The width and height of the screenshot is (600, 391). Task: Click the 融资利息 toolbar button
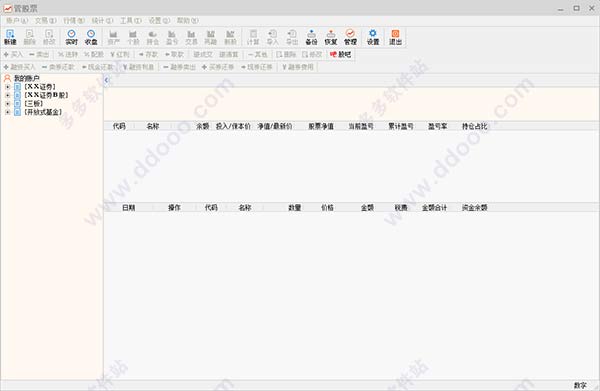pyautogui.click(x=138, y=67)
